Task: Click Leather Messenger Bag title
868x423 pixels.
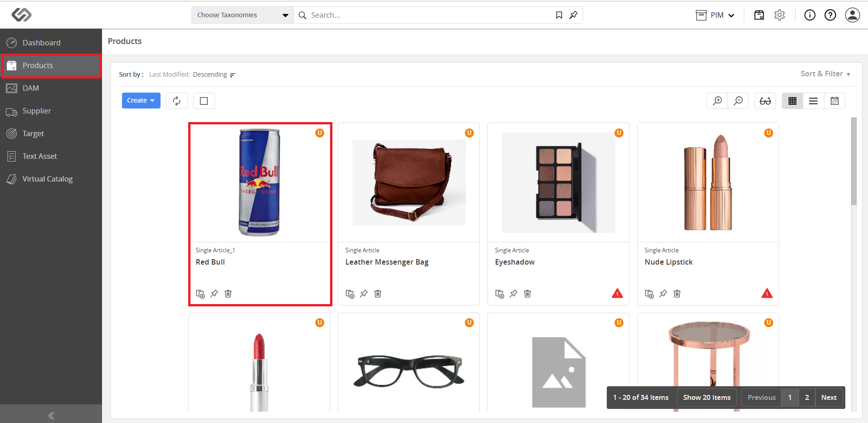Action: pyautogui.click(x=387, y=262)
